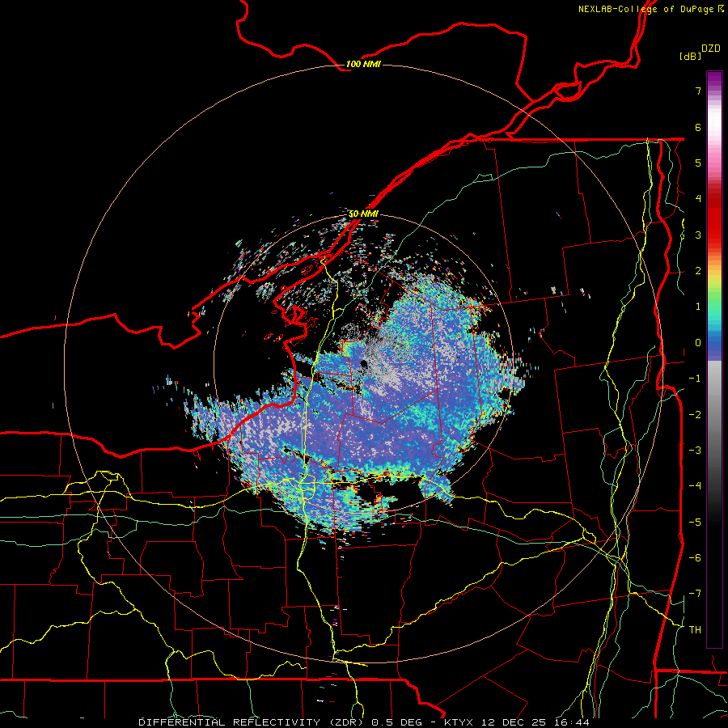Click the 5 value on the color scale
This screenshot has width=728, height=728.
point(698,163)
